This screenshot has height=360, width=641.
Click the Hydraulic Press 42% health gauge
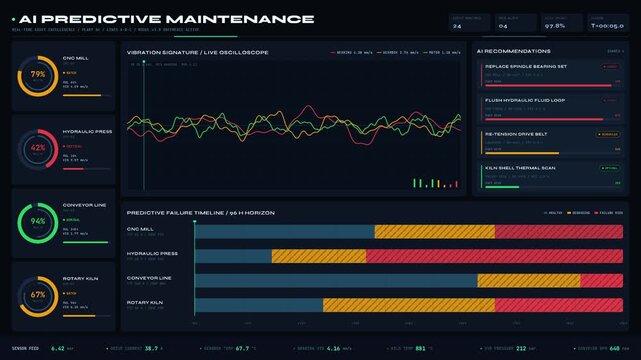(38, 149)
